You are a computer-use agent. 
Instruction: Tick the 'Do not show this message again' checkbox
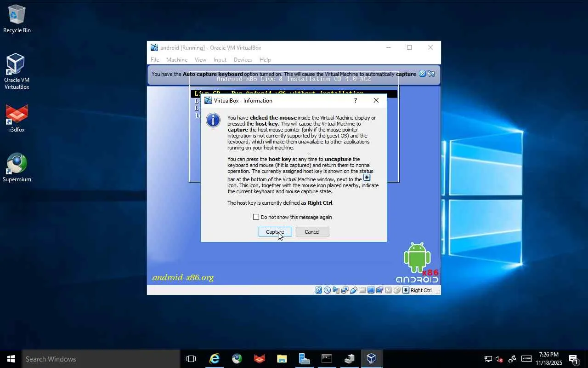tap(256, 217)
